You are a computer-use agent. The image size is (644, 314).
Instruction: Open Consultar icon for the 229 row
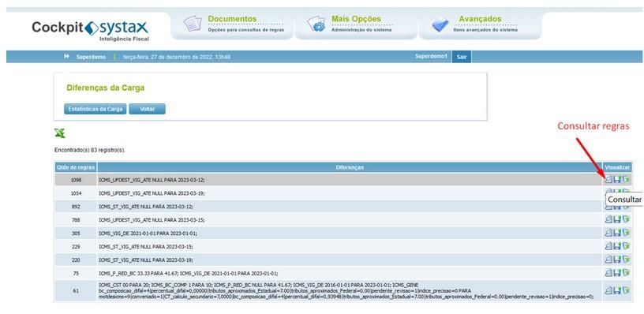pyautogui.click(x=608, y=246)
